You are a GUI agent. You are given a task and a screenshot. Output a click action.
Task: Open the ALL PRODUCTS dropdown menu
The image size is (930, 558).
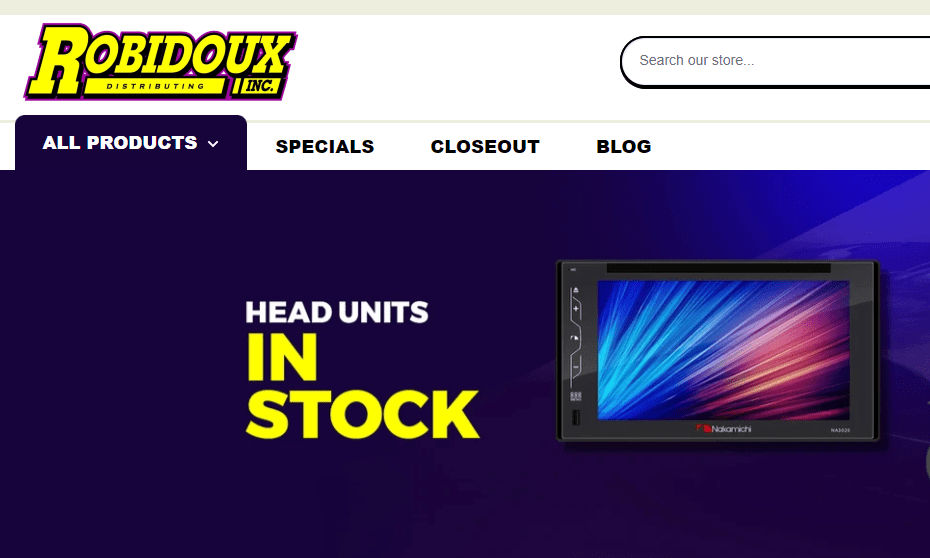tap(131, 143)
